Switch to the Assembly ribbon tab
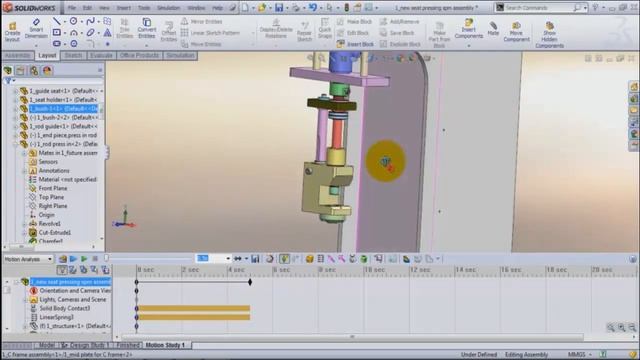 tap(18, 56)
